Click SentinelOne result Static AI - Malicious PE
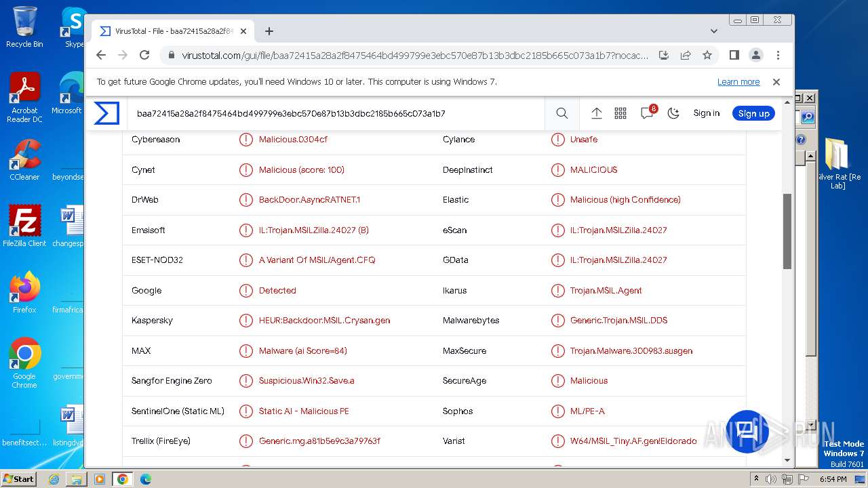This screenshot has height=488, width=868. click(304, 411)
